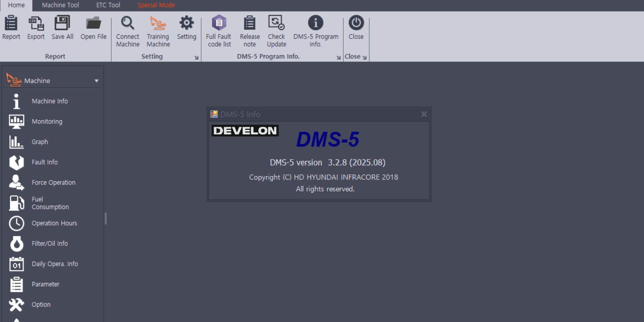Open Full Fault code list
644x322 pixels.
click(x=219, y=32)
